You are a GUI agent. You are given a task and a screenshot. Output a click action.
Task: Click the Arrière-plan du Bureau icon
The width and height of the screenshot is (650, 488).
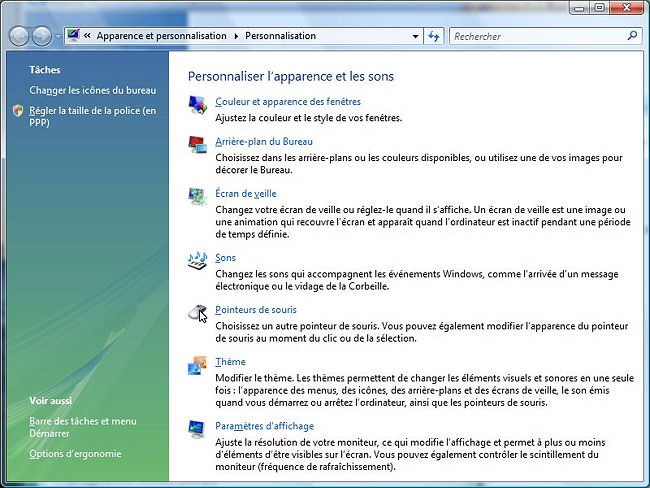coord(198,145)
